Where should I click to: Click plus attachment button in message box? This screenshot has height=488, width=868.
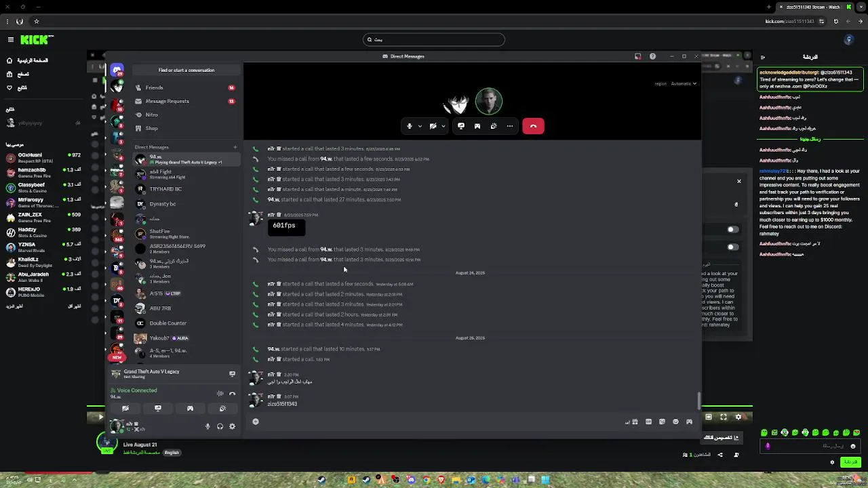[256, 422]
